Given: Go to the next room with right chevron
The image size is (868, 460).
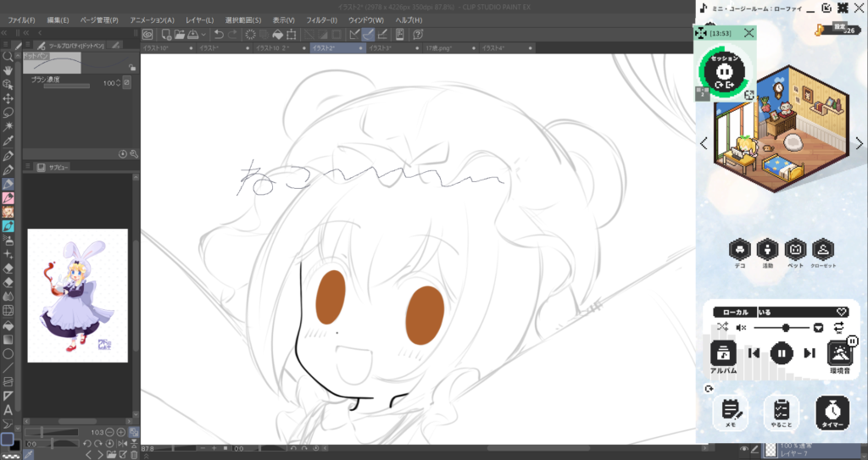Looking at the screenshot, I should click(x=859, y=143).
